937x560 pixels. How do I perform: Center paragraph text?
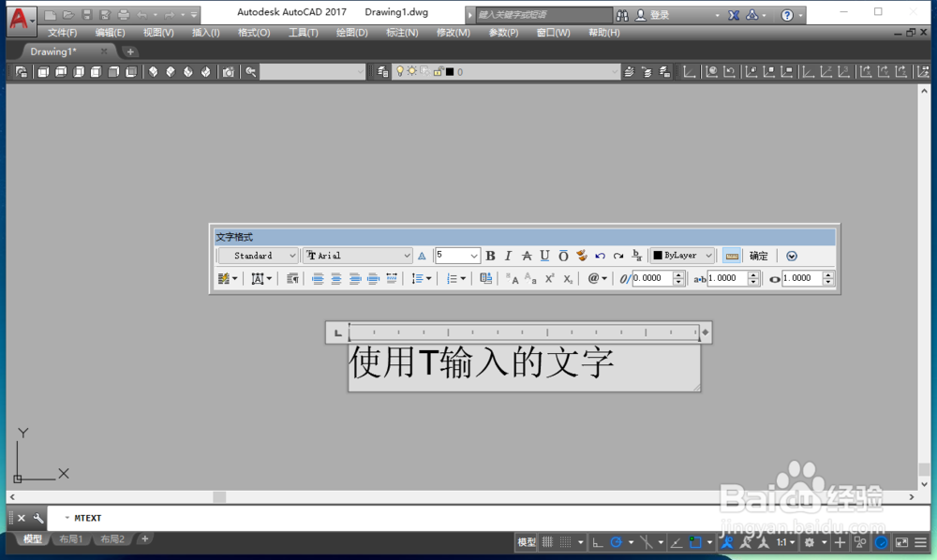[336, 278]
